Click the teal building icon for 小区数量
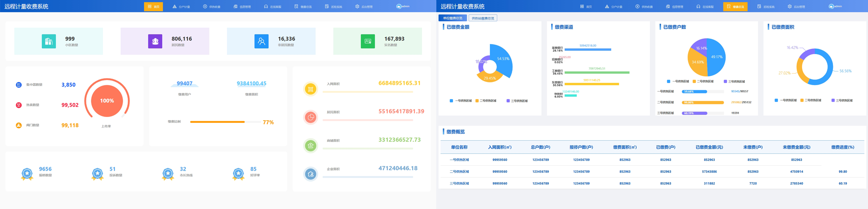The image size is (868, 209). 49,41
